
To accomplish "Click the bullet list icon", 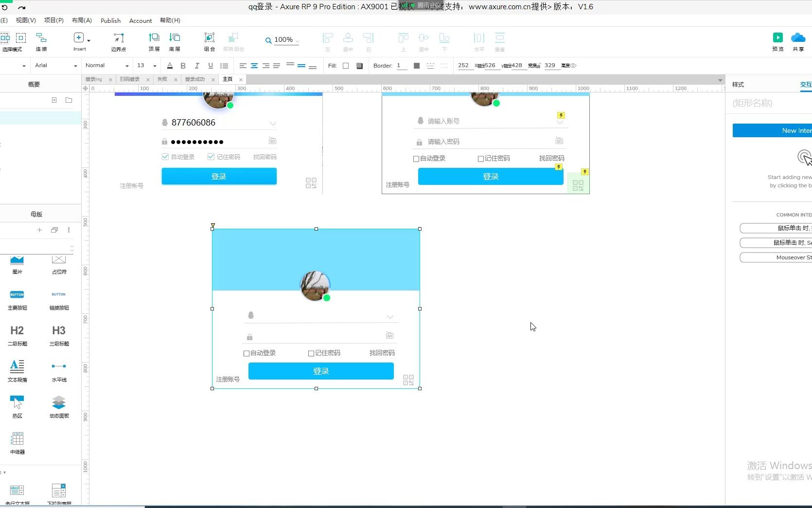I will coord(224,66).
